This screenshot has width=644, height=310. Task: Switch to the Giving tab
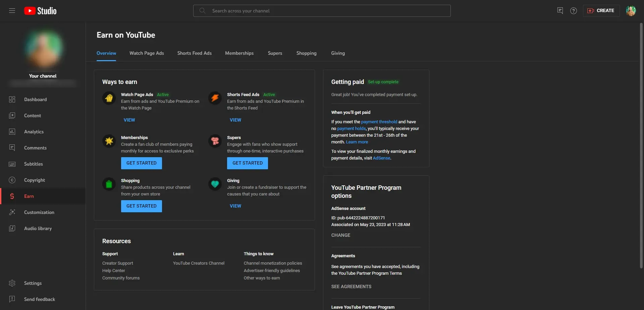338,53
